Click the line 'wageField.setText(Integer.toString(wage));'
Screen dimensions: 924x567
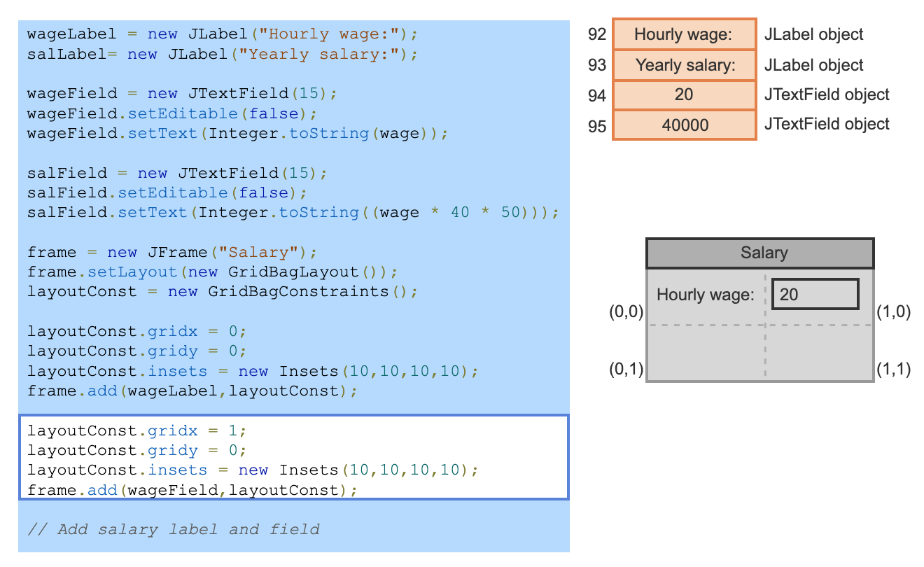click(x=237, y=133)
